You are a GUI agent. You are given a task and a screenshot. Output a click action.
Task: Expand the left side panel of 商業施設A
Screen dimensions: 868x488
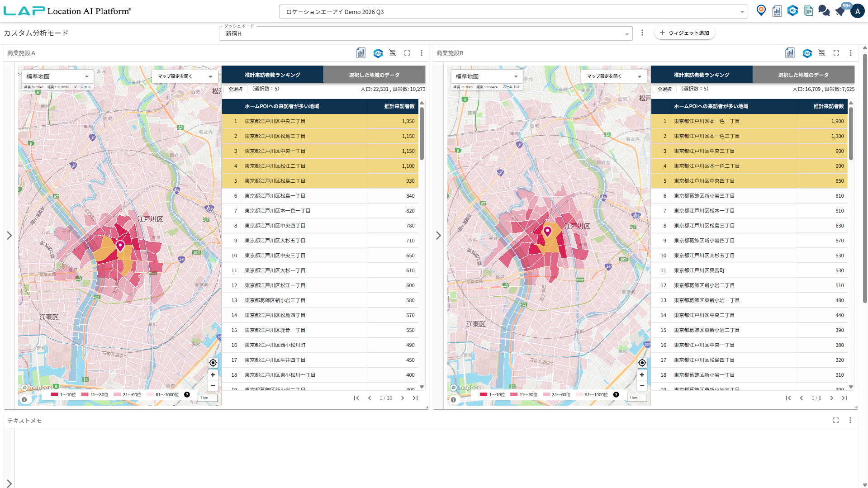(x=9, y=236)
